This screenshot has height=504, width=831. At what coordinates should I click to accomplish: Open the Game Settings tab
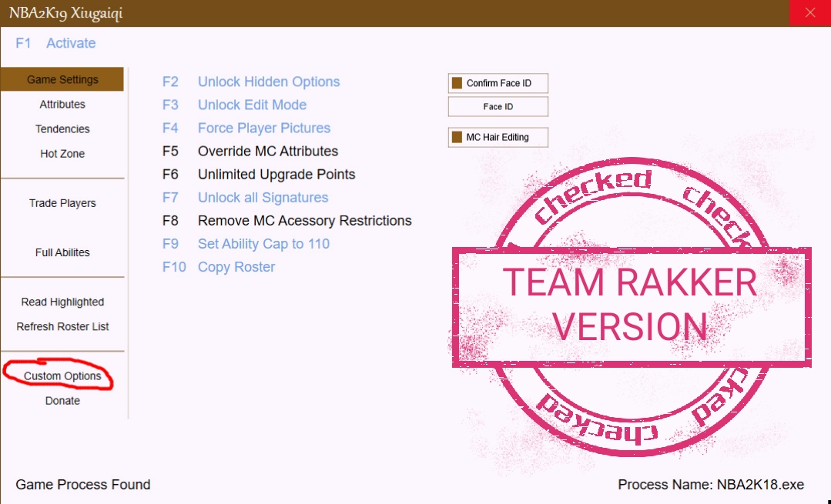click(62, 79)
